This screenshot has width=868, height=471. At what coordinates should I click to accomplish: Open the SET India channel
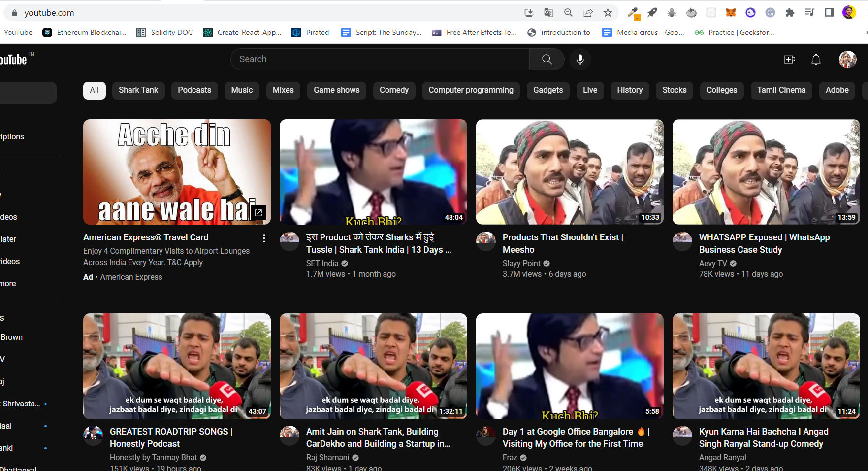322,263
